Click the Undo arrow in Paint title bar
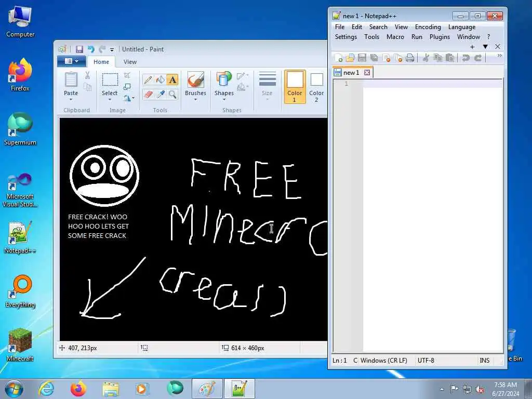 click(x=91, y=49)
